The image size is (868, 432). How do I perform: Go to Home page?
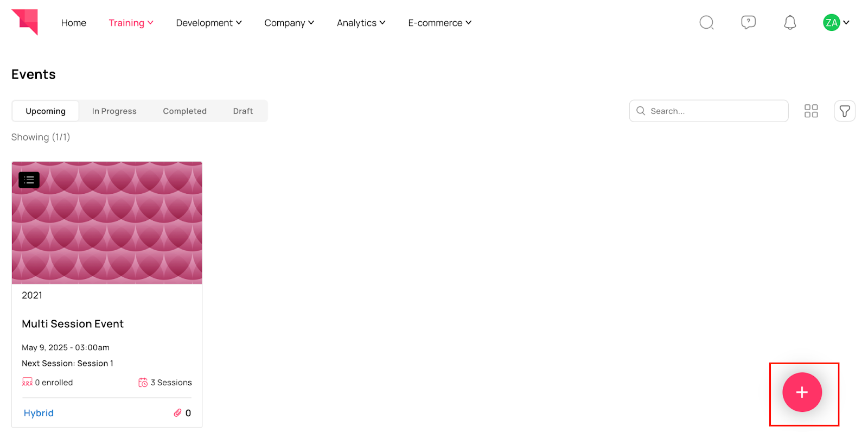[x=74, y=23]
